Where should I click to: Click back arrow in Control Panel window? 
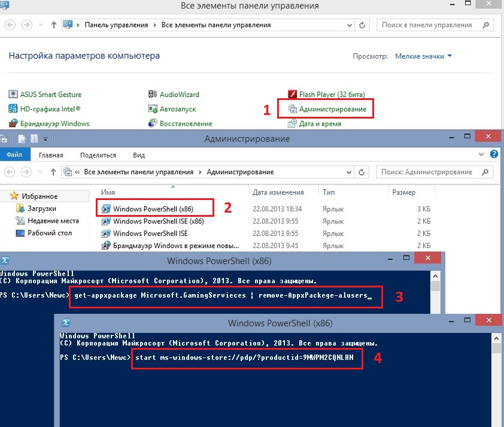click(10, 25)
